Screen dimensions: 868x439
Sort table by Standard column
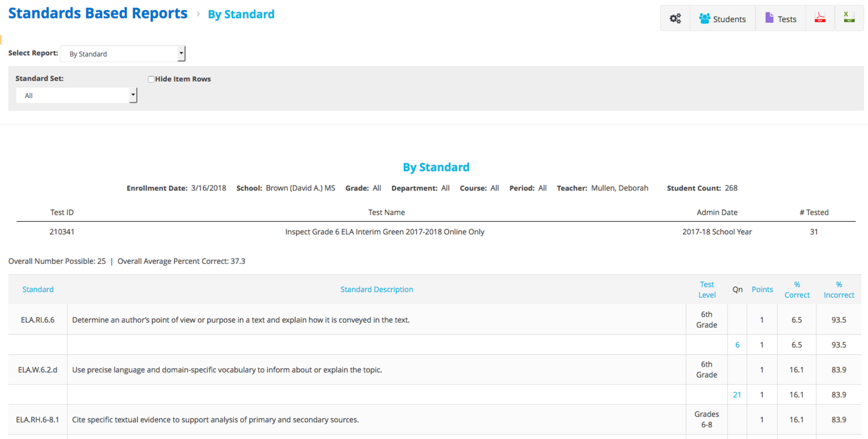38,289
